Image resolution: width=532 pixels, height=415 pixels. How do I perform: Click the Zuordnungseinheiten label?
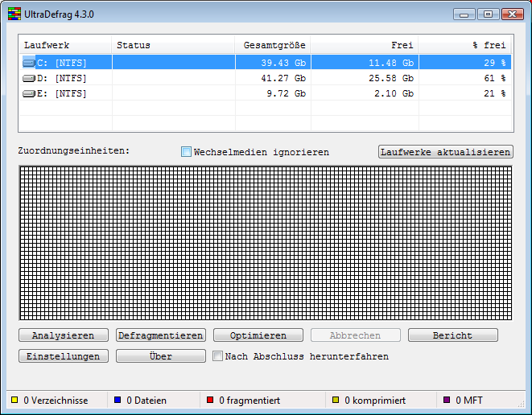[74, 150]
